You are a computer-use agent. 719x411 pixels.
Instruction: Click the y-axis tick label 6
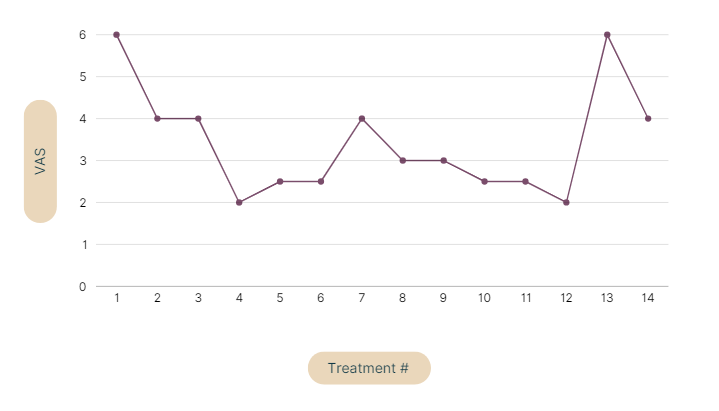pyautogui.click(x=82, y=35)
